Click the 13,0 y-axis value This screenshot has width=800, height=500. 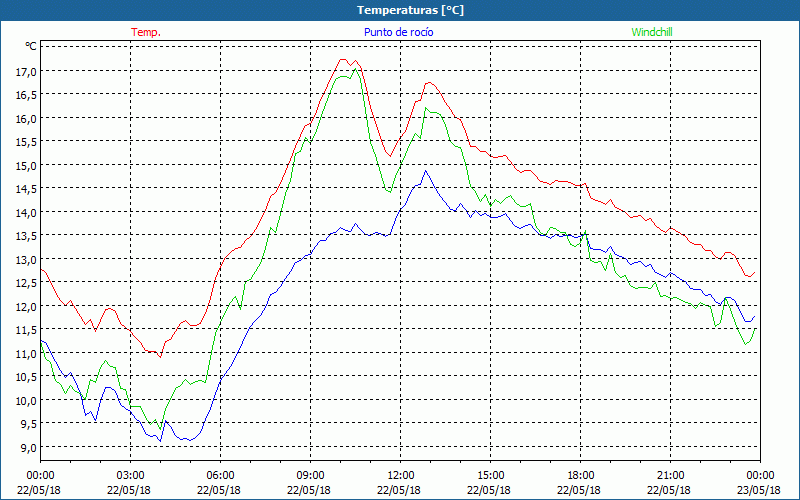click(27, 259)
